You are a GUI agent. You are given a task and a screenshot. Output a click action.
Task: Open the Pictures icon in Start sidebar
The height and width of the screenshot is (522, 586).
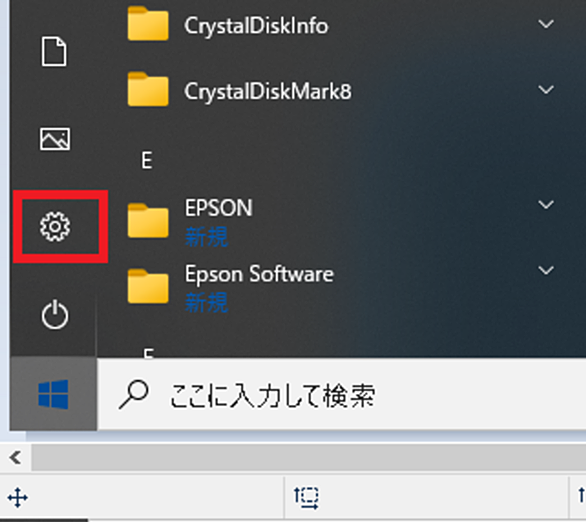click(x=55, y=139)
